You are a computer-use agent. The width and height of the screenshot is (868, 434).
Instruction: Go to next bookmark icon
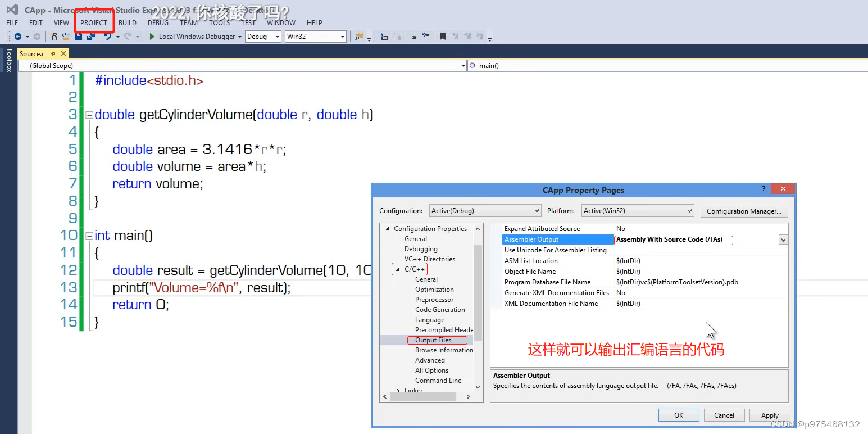pos(467,37)
